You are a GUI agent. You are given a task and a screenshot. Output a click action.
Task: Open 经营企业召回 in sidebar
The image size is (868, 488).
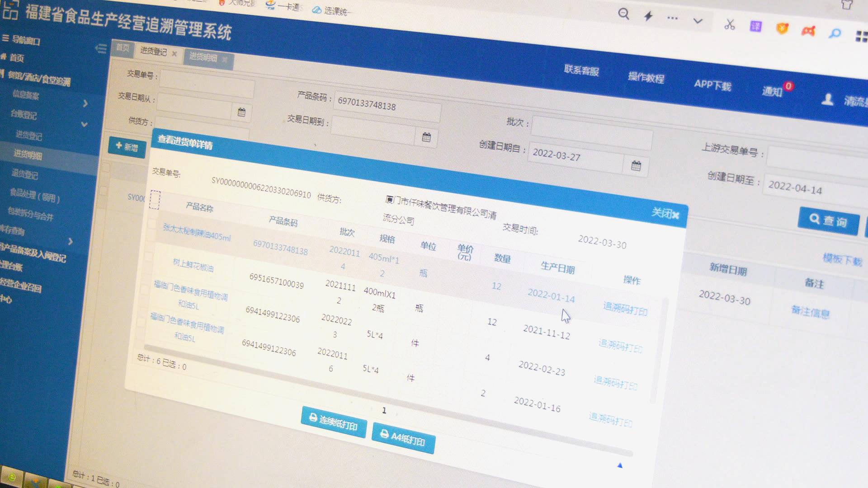[x=20, y=285]
